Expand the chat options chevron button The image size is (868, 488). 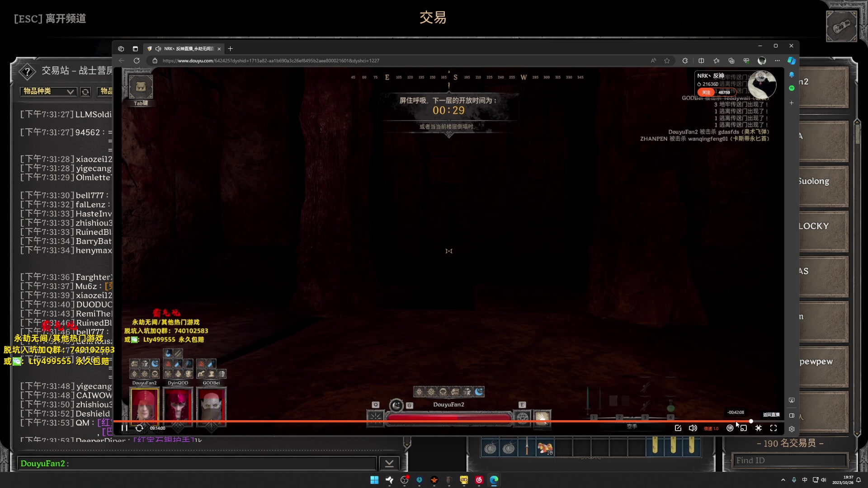click(x=389, y=463)
